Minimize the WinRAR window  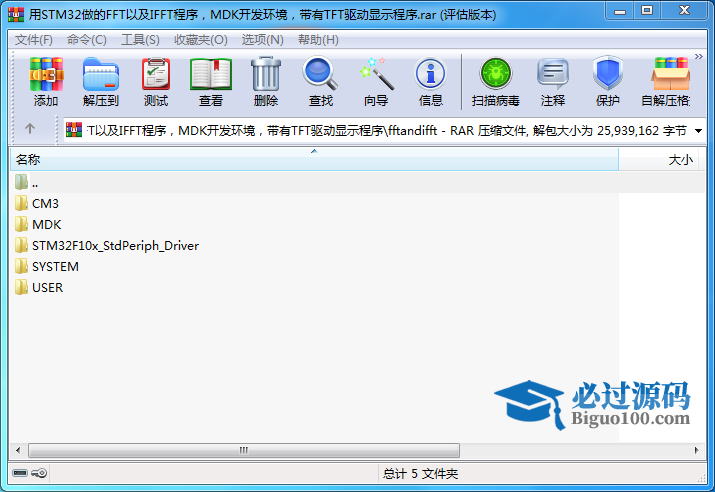[620, 11]
